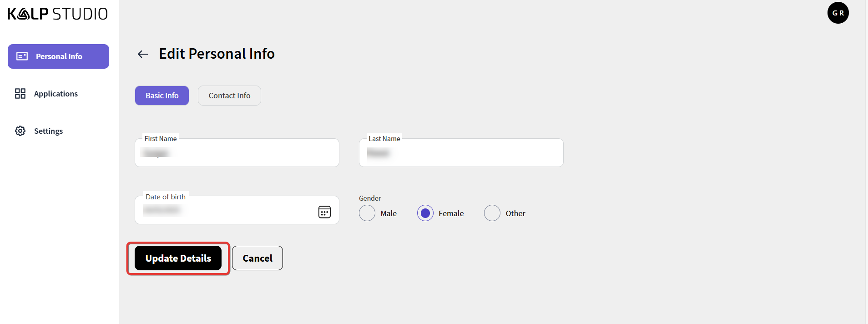Open the date of birth calendar picker
868x324 pixels.
[x=324, y=212]
